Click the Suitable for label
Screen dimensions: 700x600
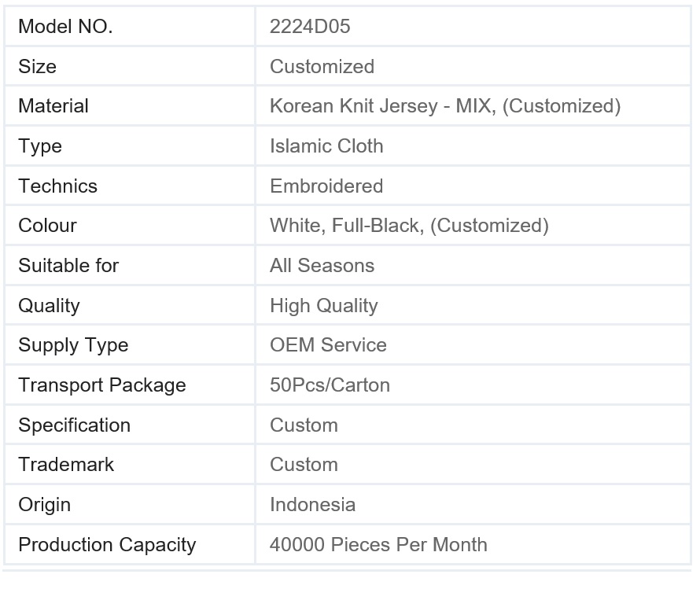tap(68, 265)
